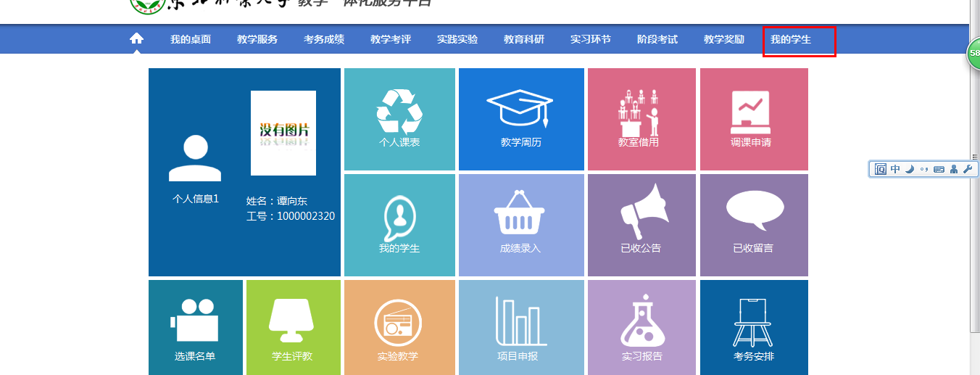Open the 实习报告 flask tile
This screenshot has width=980, height=375.
coord(641,327)
